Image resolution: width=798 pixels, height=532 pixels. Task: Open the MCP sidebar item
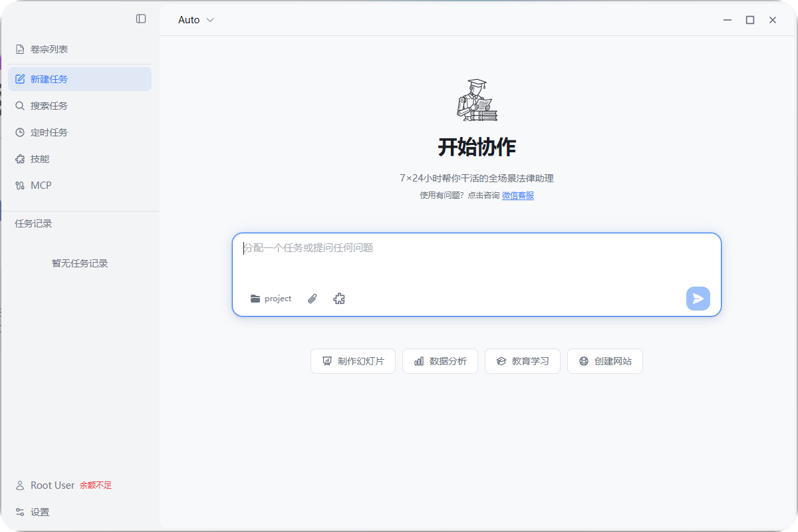(41, 186)
